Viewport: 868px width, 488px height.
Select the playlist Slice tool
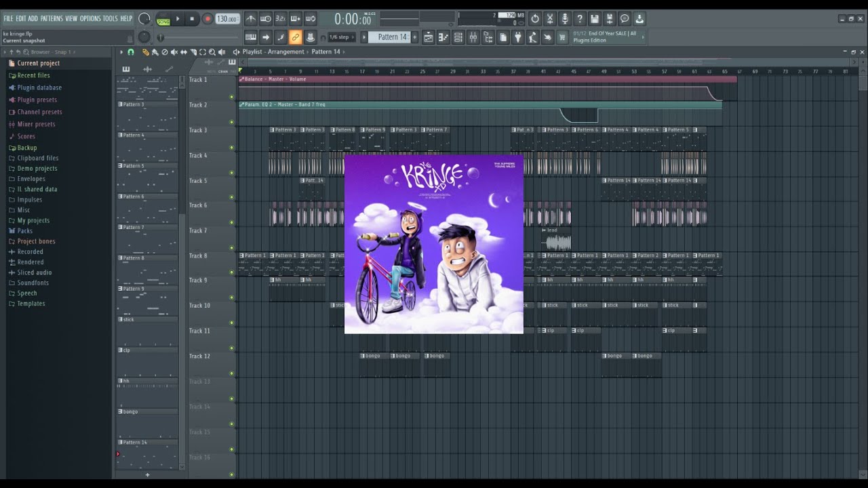[193, 52]
